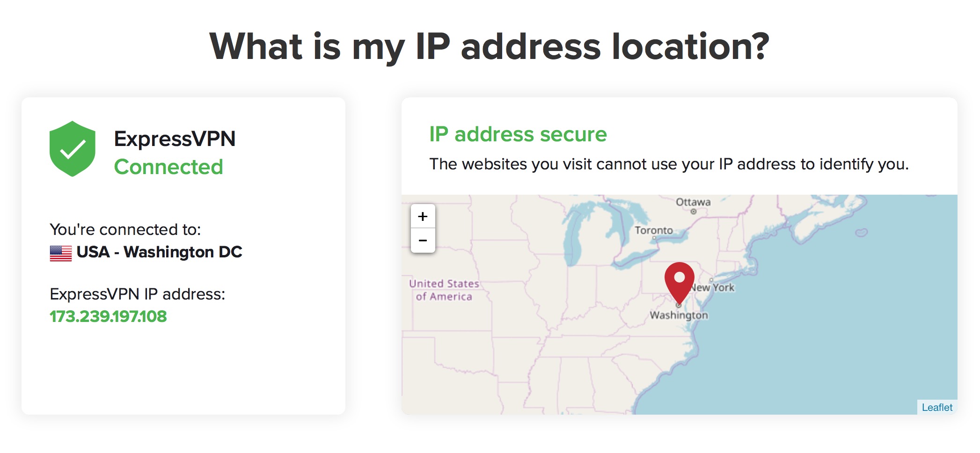The image size is (980, 453).
Task: Click the green ExpressVPN shield checkmark icon
Action: point(73,149)
